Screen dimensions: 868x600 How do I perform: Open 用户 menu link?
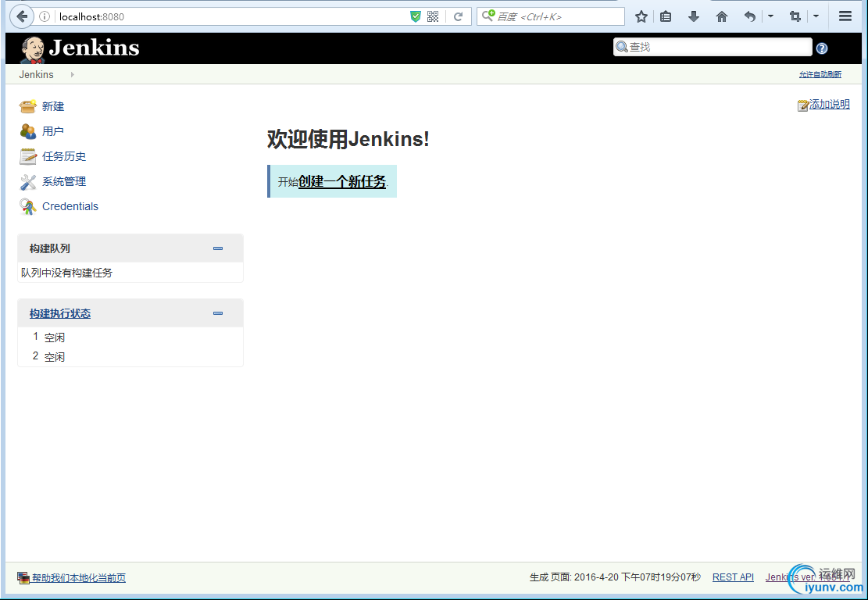coord(53,131)
